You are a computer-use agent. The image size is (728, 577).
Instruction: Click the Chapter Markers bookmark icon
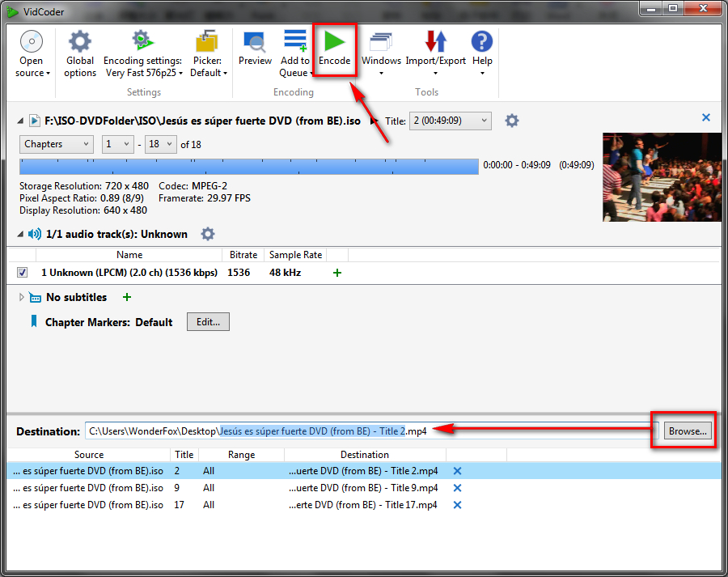pyautogui.click(x=33, y=321)
